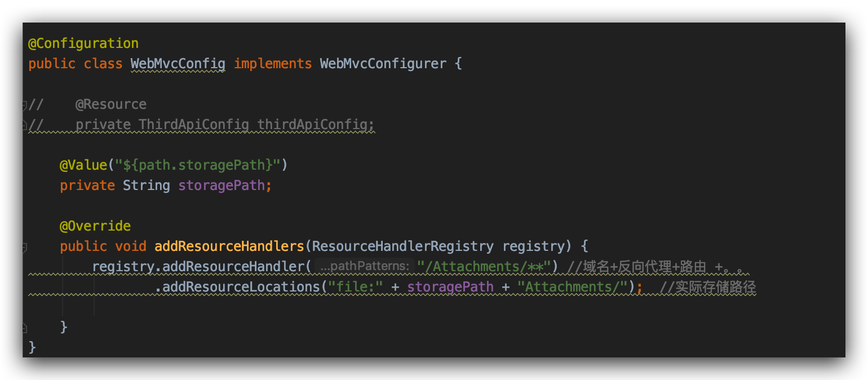Click the pathPatterns inlay parameter hint
Screen dimensions: 868x380
(365, 267)
